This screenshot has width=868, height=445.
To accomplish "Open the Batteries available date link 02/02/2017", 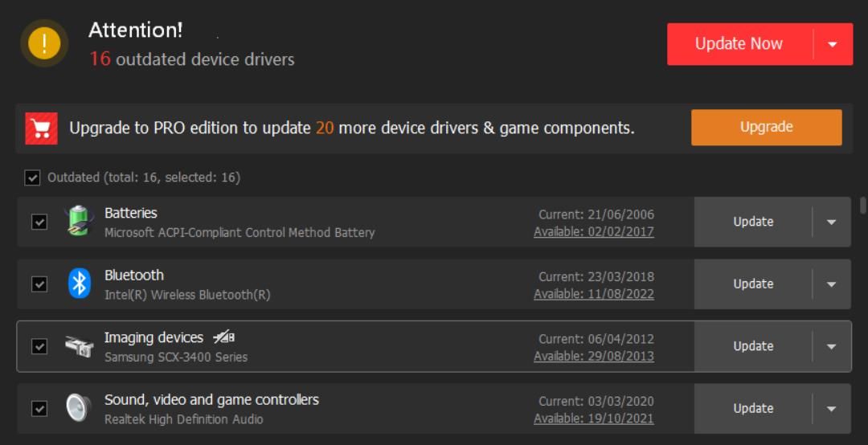I will tap(594, 231).
